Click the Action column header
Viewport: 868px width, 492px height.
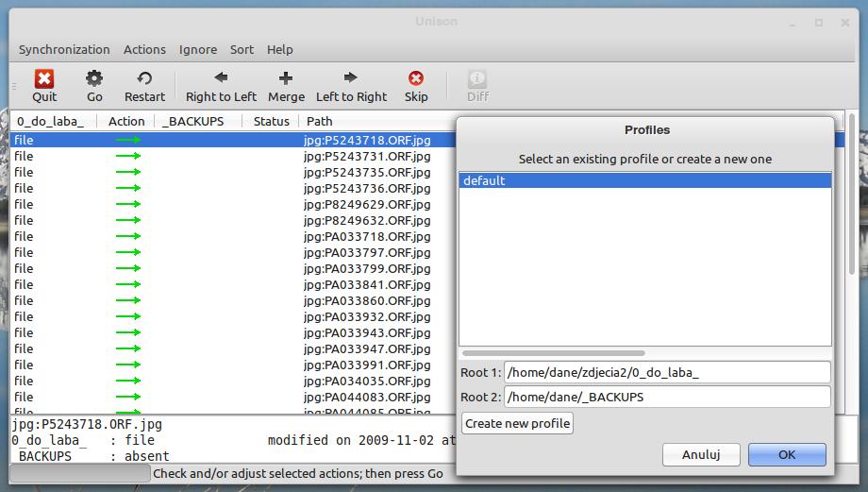tap(125, 121)
